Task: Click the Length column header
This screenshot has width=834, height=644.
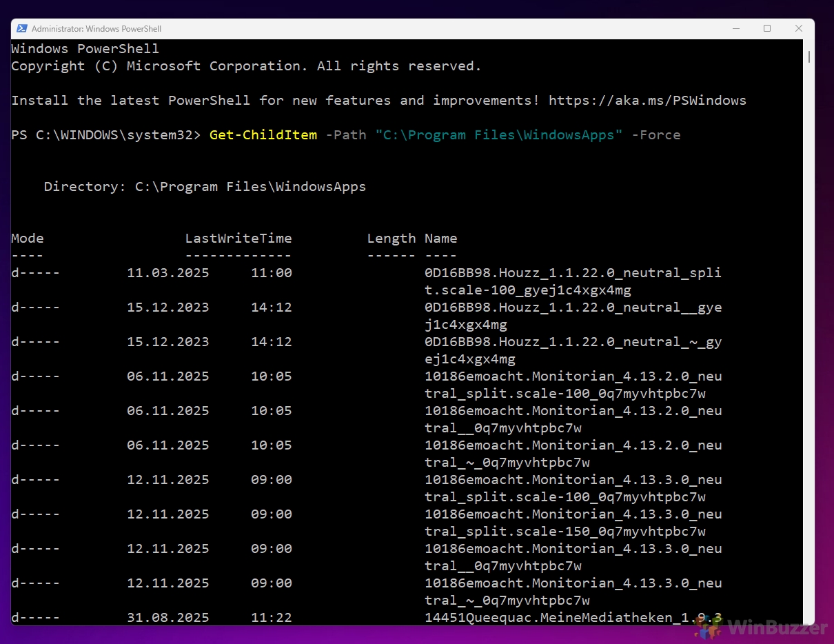Action: (x=391, y=239)
